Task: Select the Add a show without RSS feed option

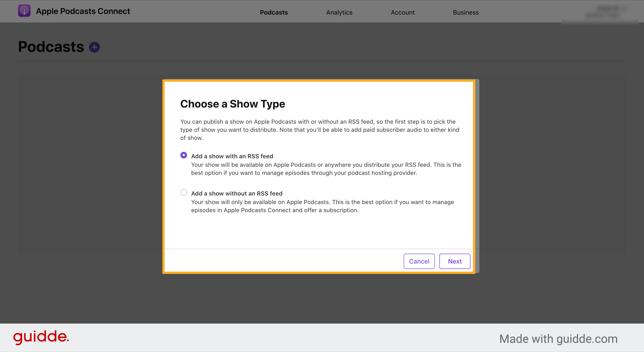Action: tap(184, 192)
